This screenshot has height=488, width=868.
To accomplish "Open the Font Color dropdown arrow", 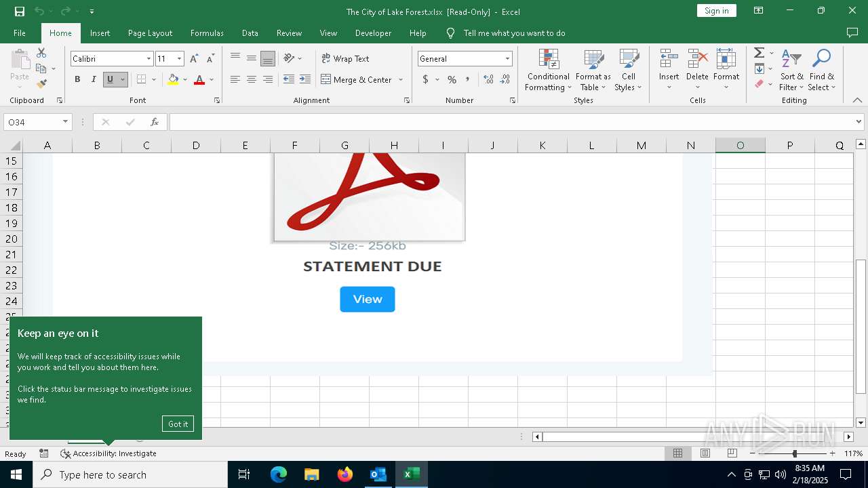I will point(212,79).
